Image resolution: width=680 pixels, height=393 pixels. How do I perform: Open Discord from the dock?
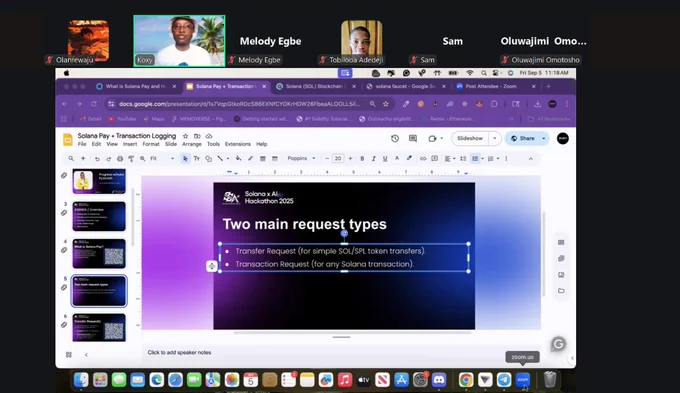point(439,380)
